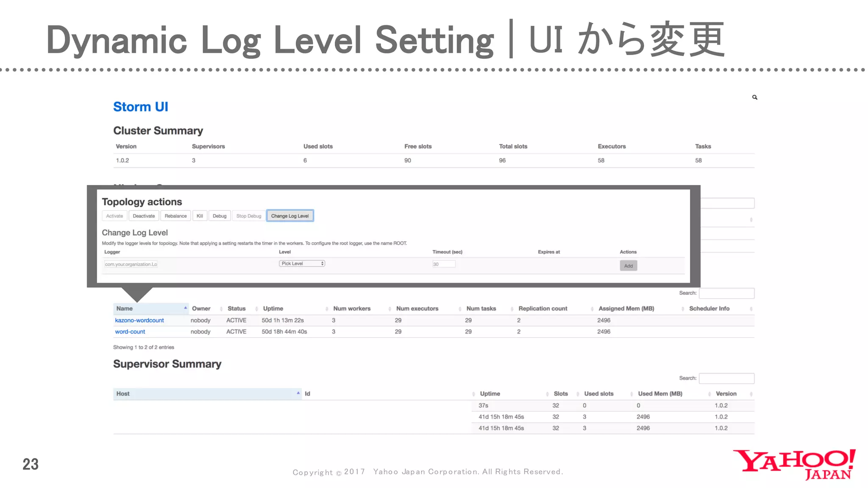The image size is (868, 488).
Task: Click the Rebalance button
Action: (x=175, y=216)
